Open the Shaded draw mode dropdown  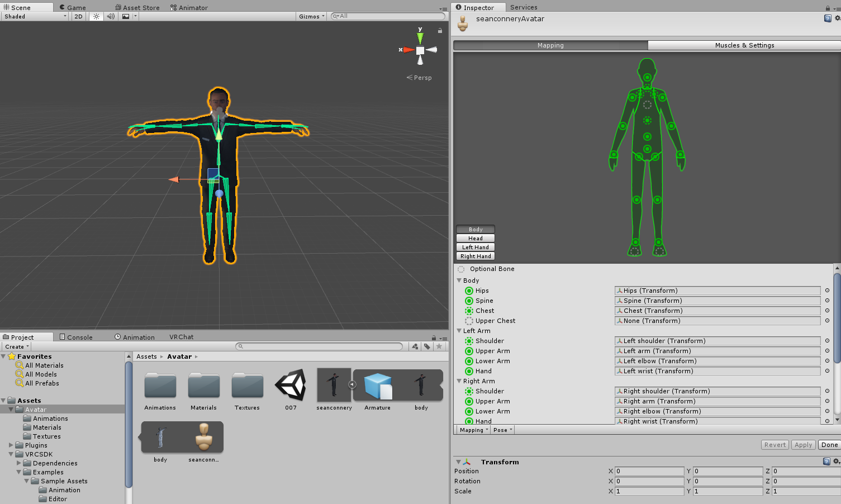point(35,16)
